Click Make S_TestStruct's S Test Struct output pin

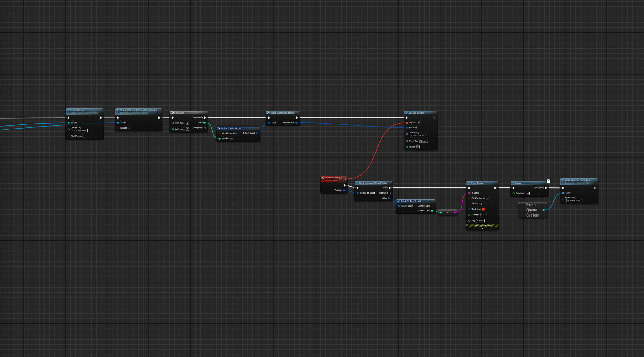point(257,133)
